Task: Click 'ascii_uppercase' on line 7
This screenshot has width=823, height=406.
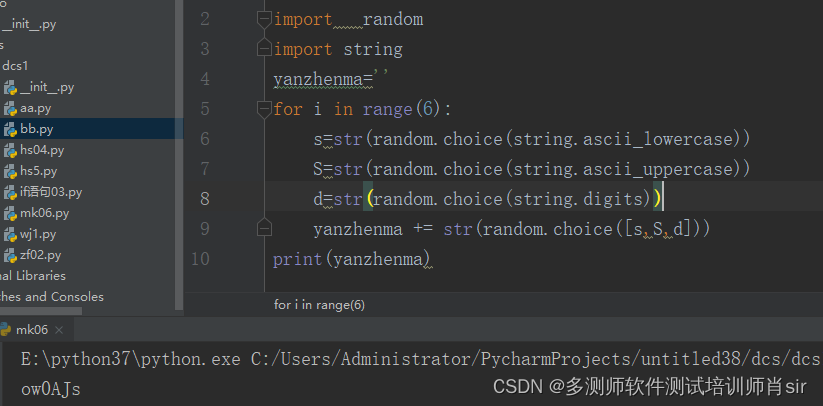Action: coord(658,169)
